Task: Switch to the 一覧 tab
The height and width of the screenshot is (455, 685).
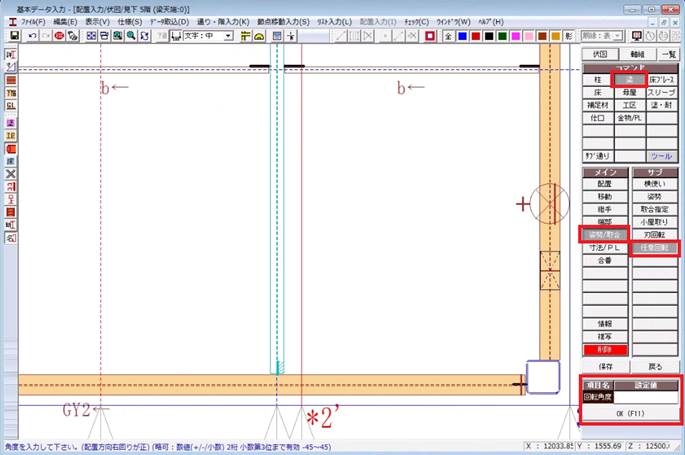Action: click(668, 54)
